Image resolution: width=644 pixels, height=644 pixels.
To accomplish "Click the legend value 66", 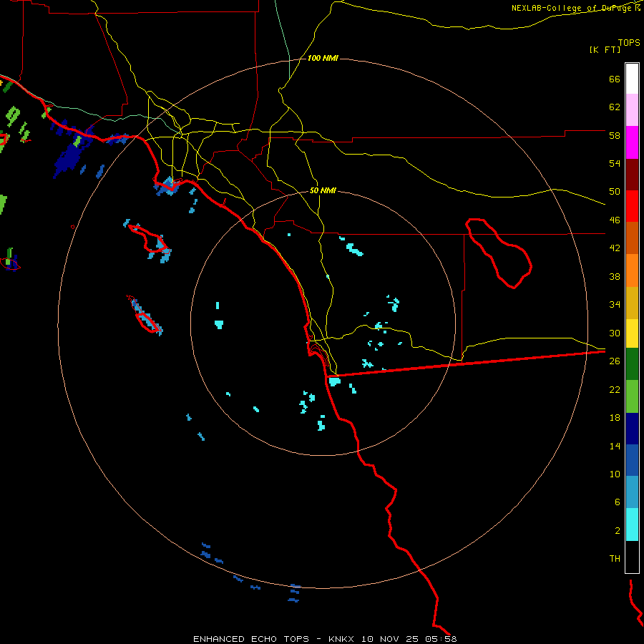I will (x=615, y=79).
